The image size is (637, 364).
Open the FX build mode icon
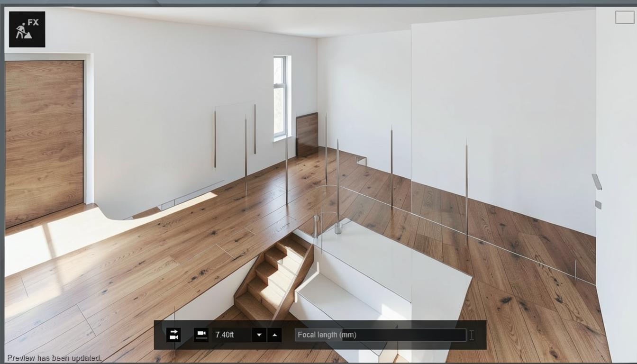pyautogui.click(x=27, y=29)
